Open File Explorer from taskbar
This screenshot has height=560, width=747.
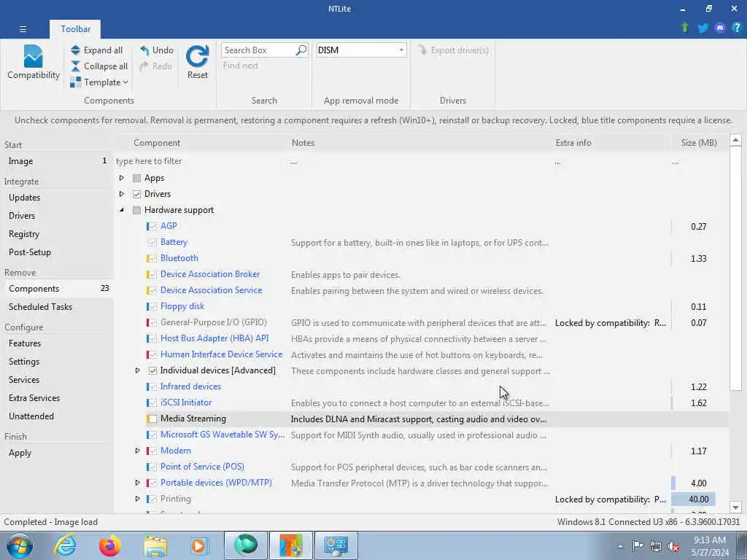(155, 545)
